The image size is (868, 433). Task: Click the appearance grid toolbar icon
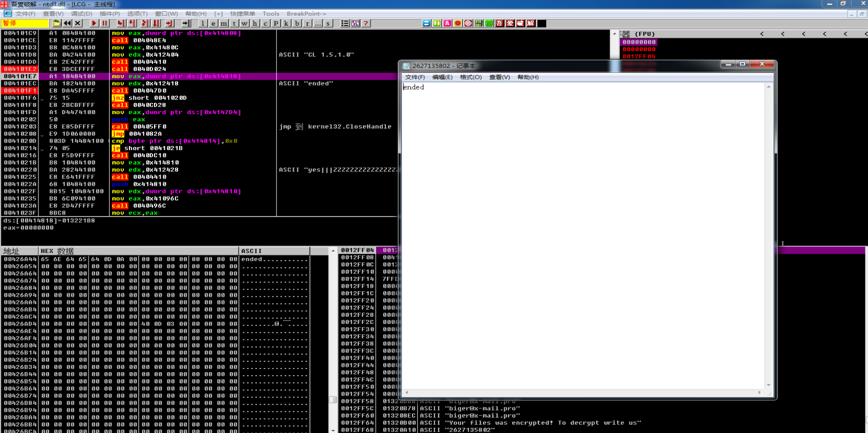[355, 23]
